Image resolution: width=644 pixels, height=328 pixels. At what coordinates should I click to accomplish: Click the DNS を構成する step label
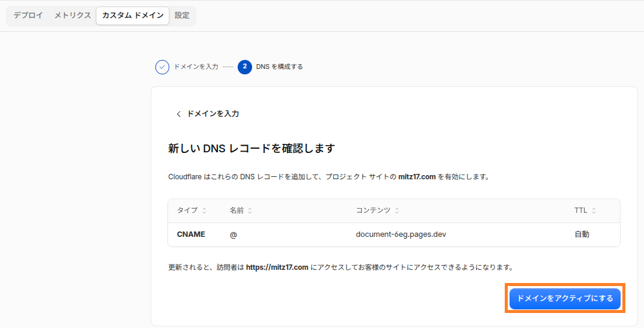tap(279, 67)
